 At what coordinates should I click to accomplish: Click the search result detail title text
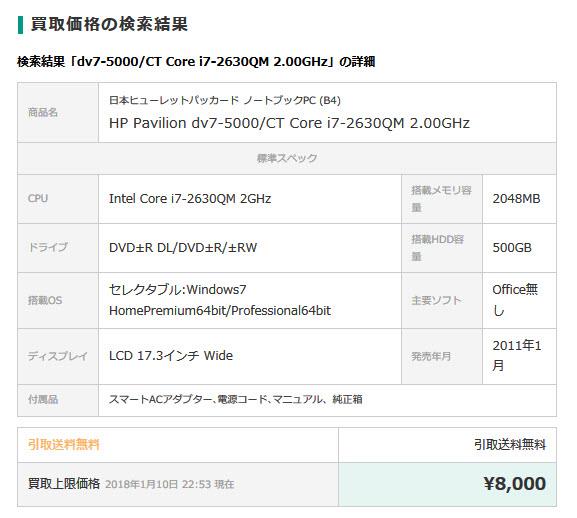(x=196, y=61)
